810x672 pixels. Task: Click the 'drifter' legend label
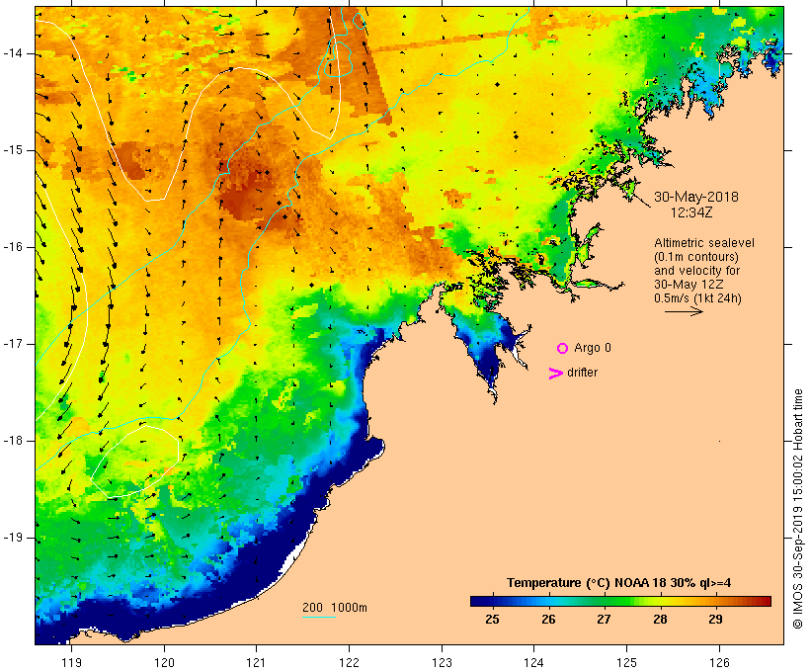[582, 373]
